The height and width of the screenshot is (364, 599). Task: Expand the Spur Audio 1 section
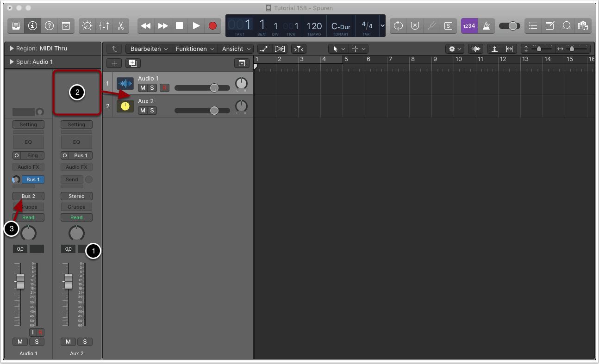coord(12,62)
